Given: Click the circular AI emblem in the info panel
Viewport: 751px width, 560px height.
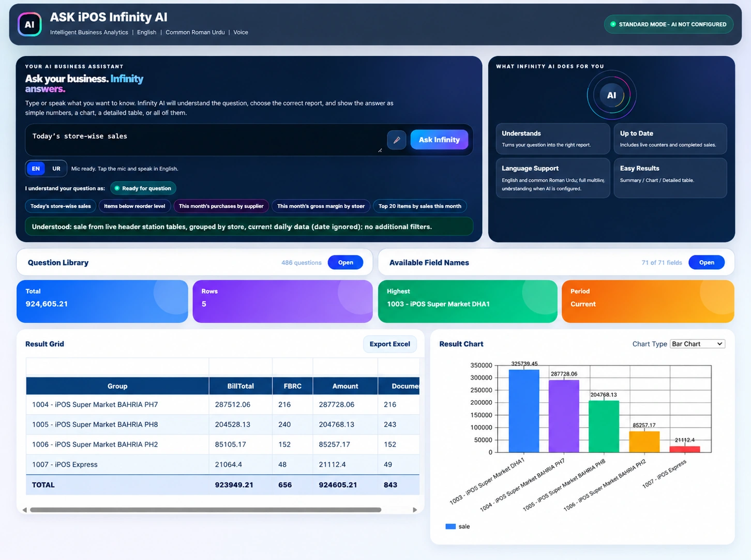Looking at the screenshot, I should [611, 96].
